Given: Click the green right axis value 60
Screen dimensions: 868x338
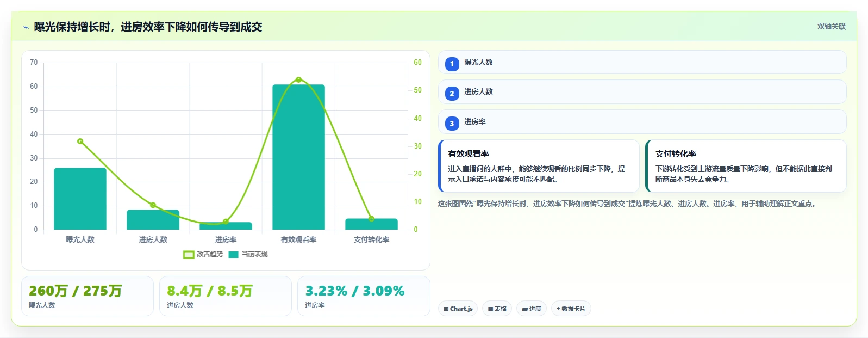Looking at the screenshot, I should click(x=417, y=63).
